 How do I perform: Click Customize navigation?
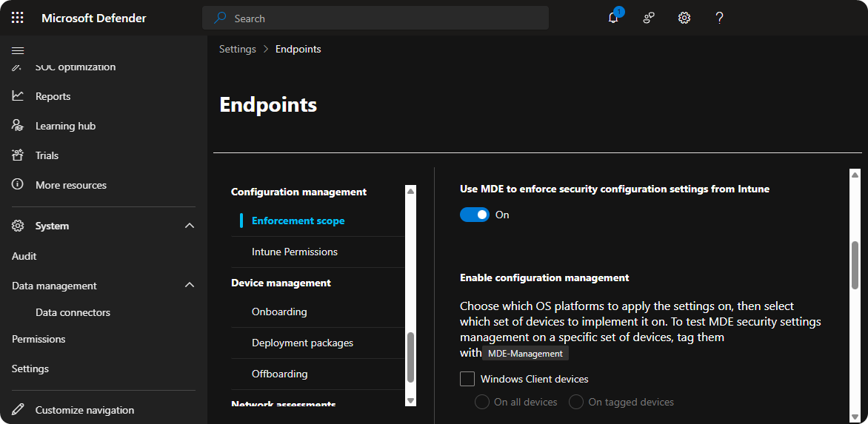click(x=84, y=410)
